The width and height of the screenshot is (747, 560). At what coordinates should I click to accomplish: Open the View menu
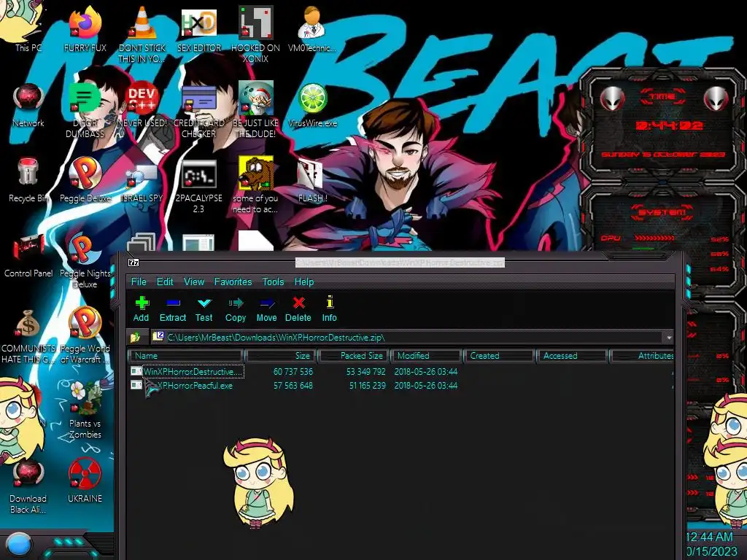194,281
